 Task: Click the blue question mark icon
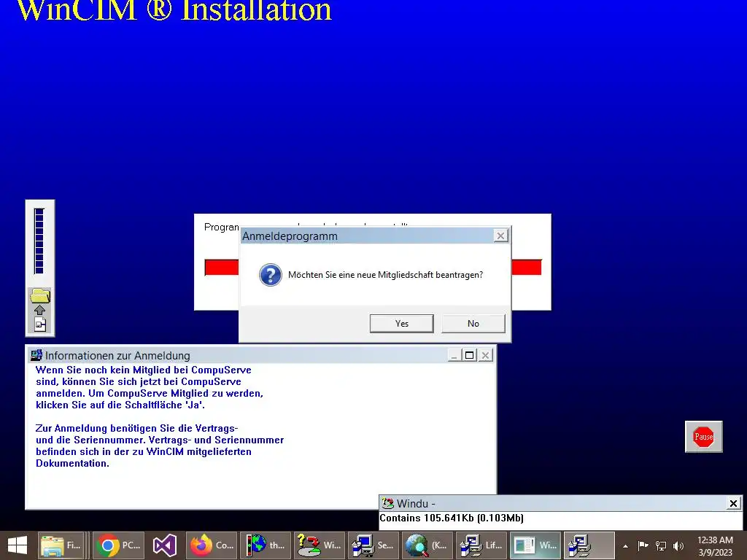coord(270,275)
